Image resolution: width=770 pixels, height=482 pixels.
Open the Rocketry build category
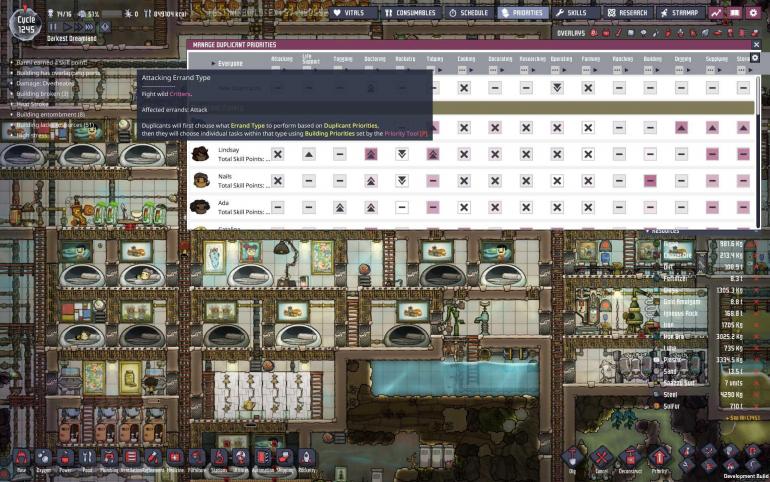point(306,458)
